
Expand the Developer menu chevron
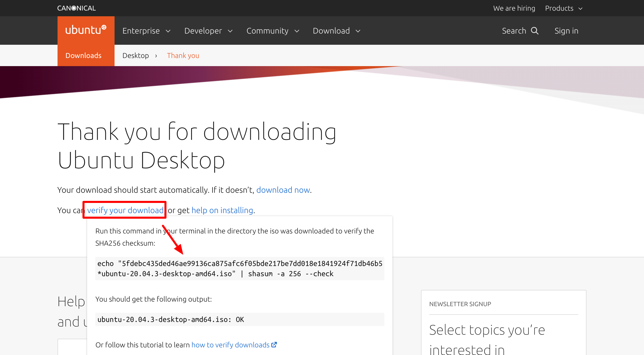[x=230, y=31]
